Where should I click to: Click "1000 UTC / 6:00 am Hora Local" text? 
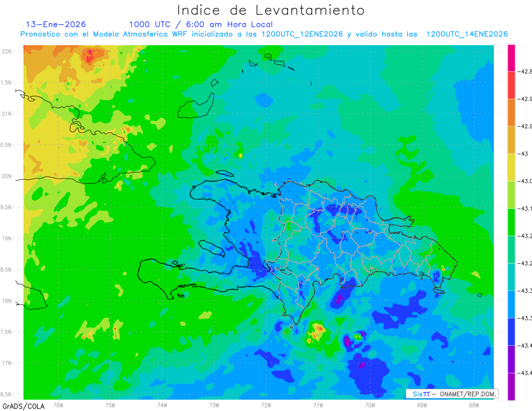(x=201, y=24)
